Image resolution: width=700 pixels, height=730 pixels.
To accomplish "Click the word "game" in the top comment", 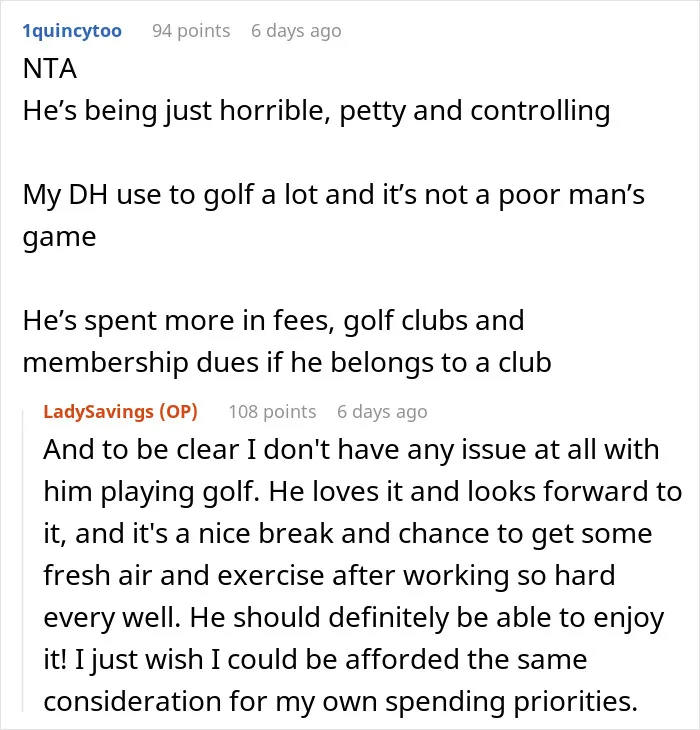I will (x=60, y=238).
